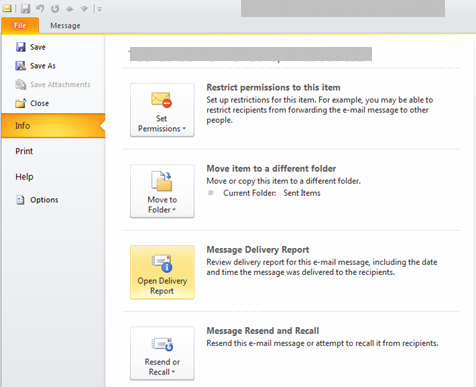Click the Outlook envelope icon in title bar
Image resolution: width=476 pixels, height=387 pixels.
pyautogui.click(x=7, y=8)
